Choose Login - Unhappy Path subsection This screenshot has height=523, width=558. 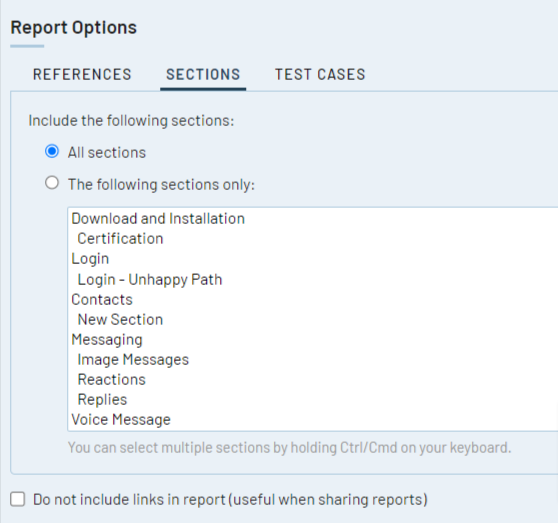click(x=313, y=279)
